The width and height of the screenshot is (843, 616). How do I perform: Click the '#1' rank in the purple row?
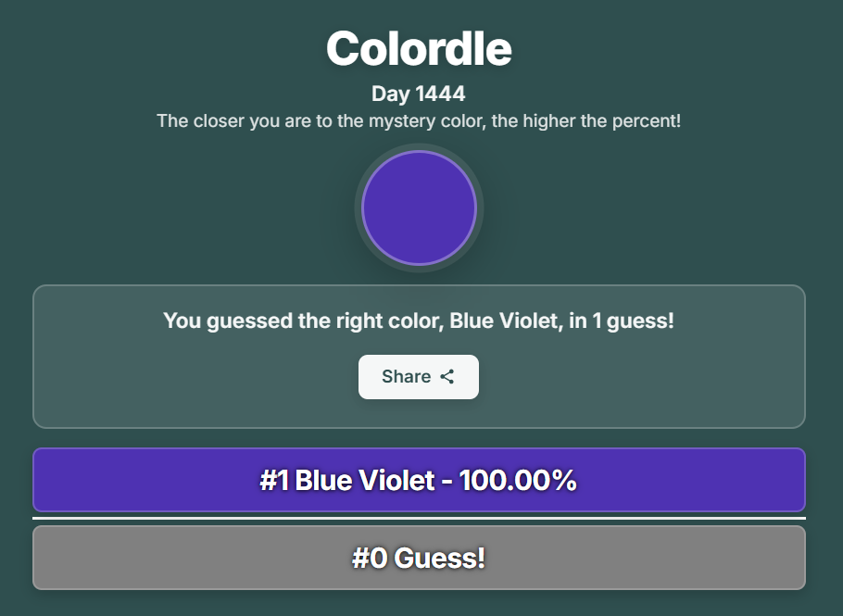(x=274, y=481)
